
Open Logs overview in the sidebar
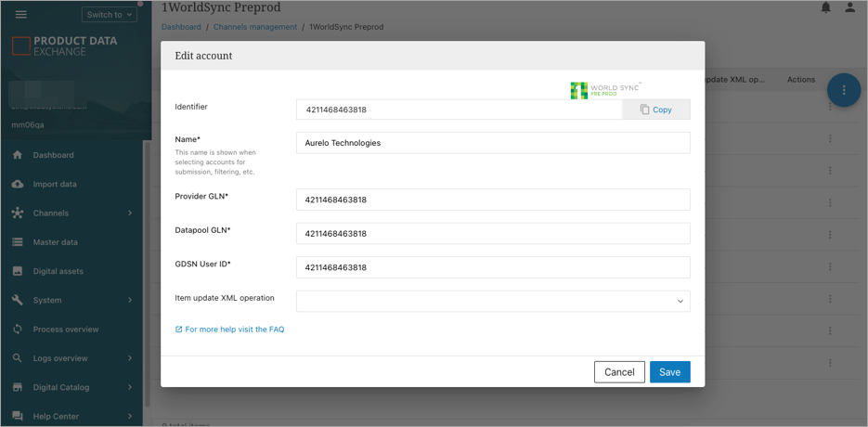[x=60, y=358]
